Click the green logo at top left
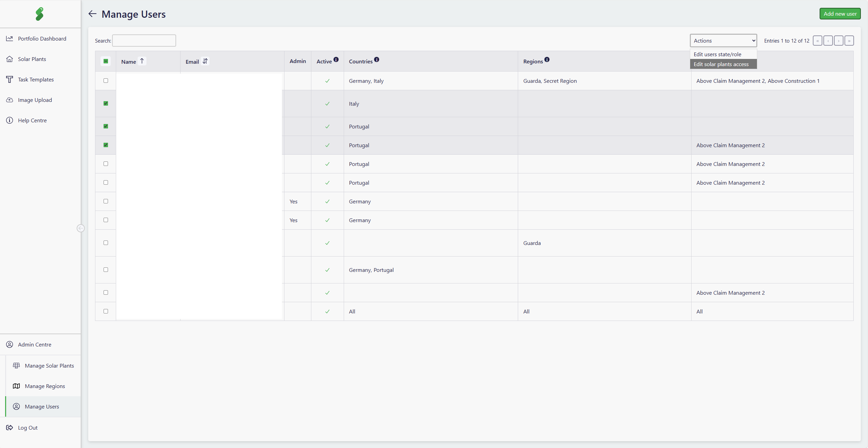 click(40, 14)
